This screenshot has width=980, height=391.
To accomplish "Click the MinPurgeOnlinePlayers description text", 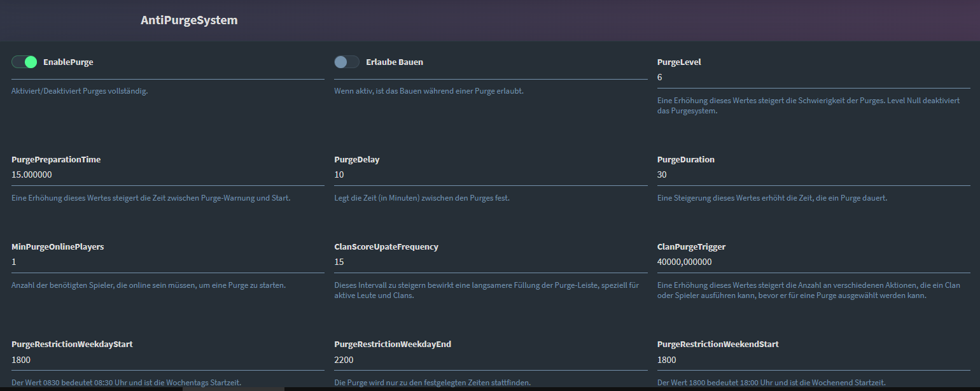I will click(148, 285).
